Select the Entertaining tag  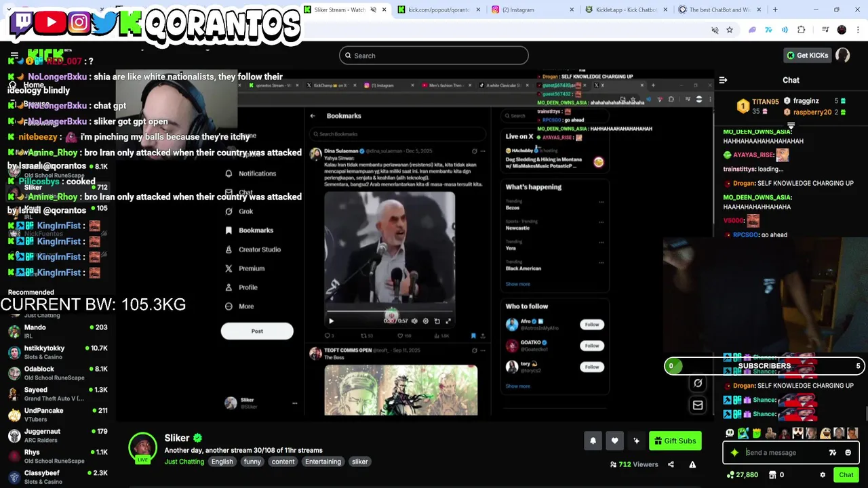pyautogui.click(x=323, y=462)
